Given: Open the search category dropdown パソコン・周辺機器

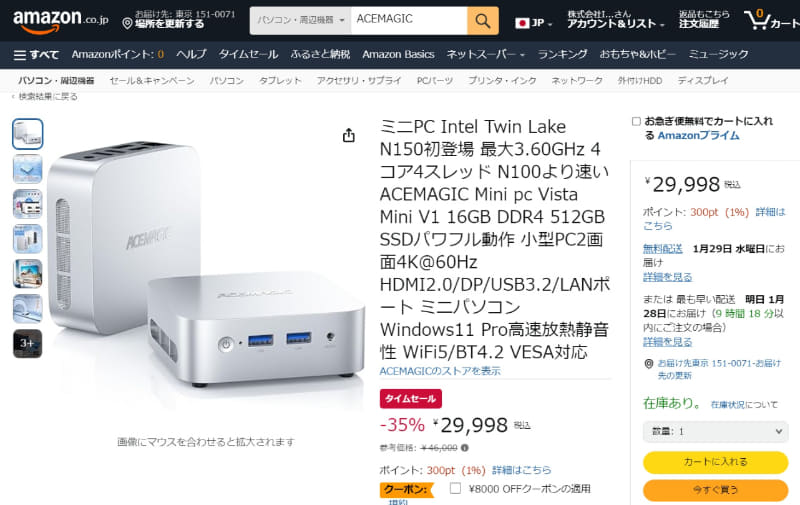Looking at the screenshot, I should coord(299,21).
